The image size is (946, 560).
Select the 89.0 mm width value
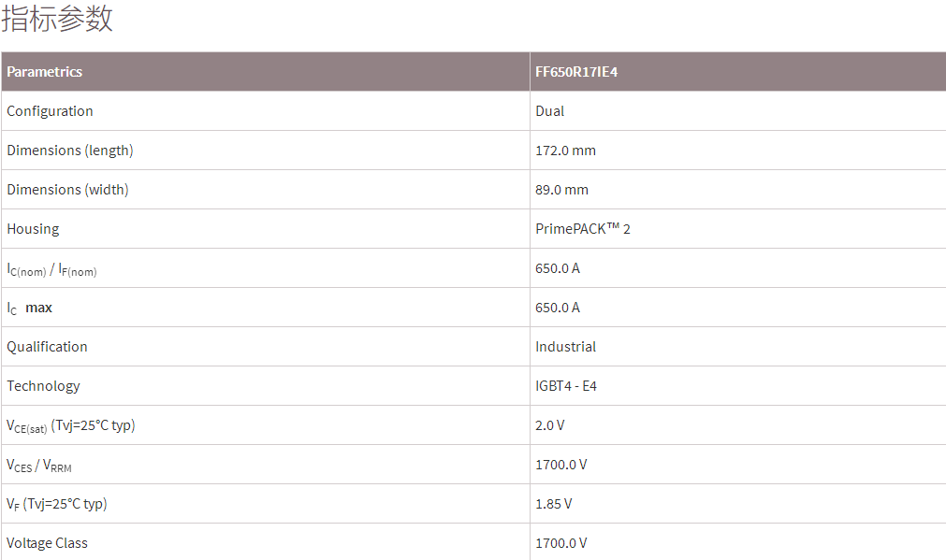click(x=561, y=190)
